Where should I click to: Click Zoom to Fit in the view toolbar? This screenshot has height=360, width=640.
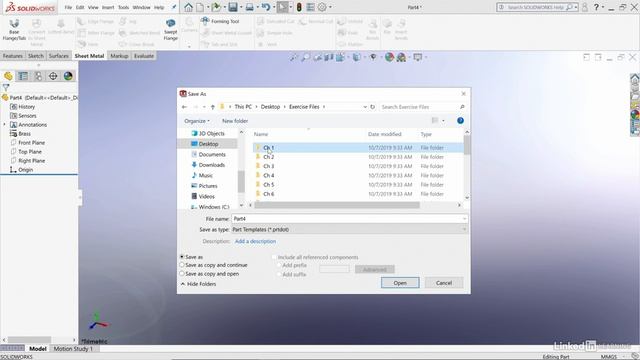point(294,57)
